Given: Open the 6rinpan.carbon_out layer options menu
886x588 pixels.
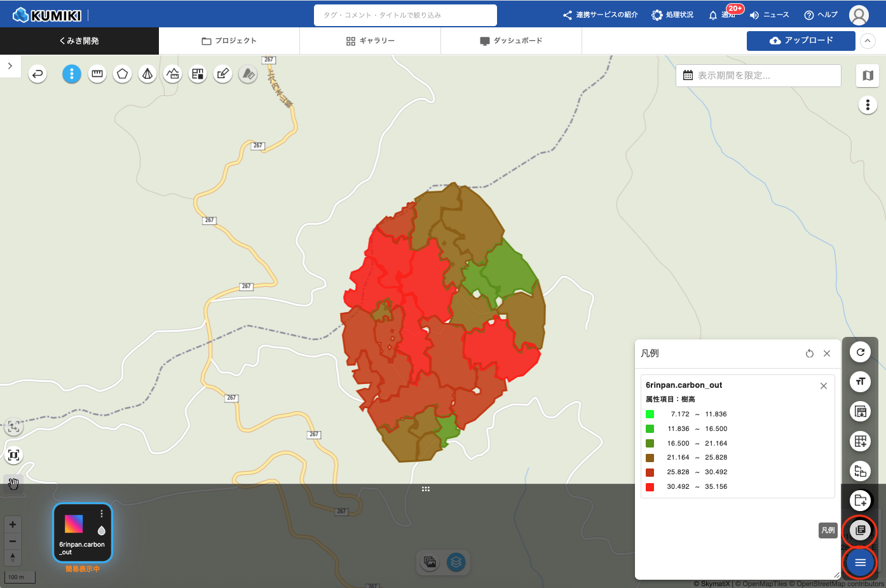Looking at the screenshot, I should [102, 514].
